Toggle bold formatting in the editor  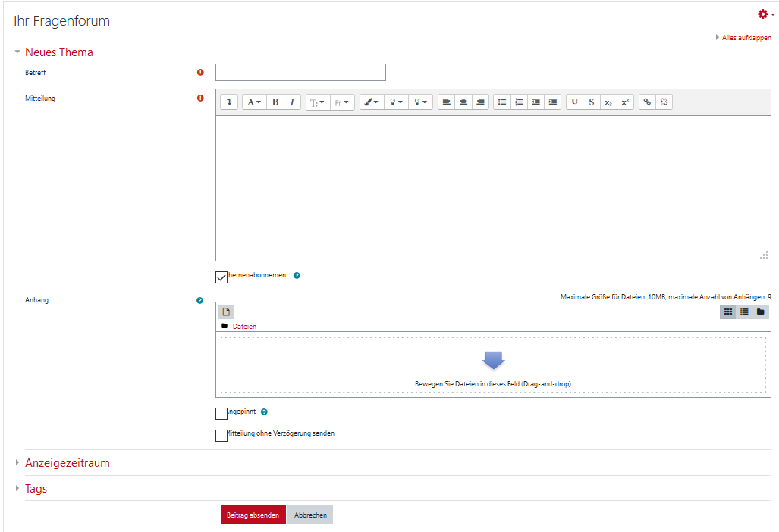tap(275, 102)
